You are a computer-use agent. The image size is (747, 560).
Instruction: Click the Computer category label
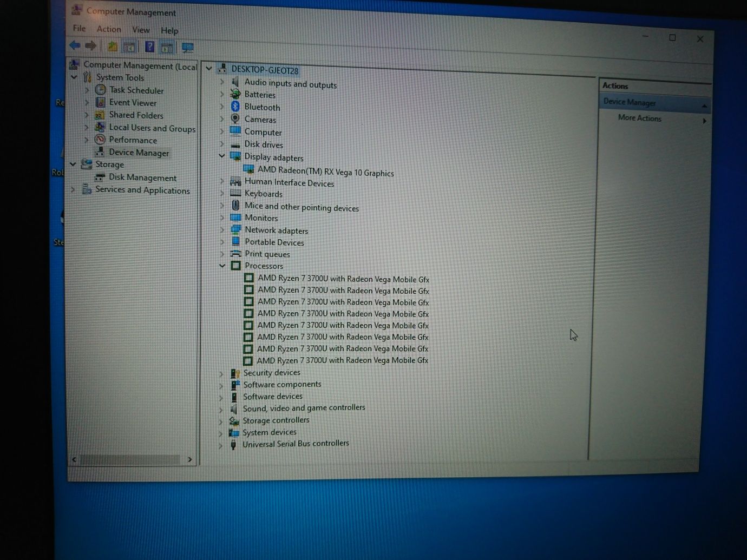(263, 132)
